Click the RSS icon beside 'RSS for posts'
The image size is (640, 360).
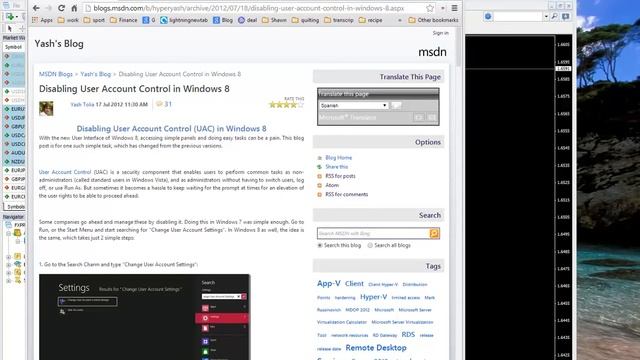tap(320, 176)
